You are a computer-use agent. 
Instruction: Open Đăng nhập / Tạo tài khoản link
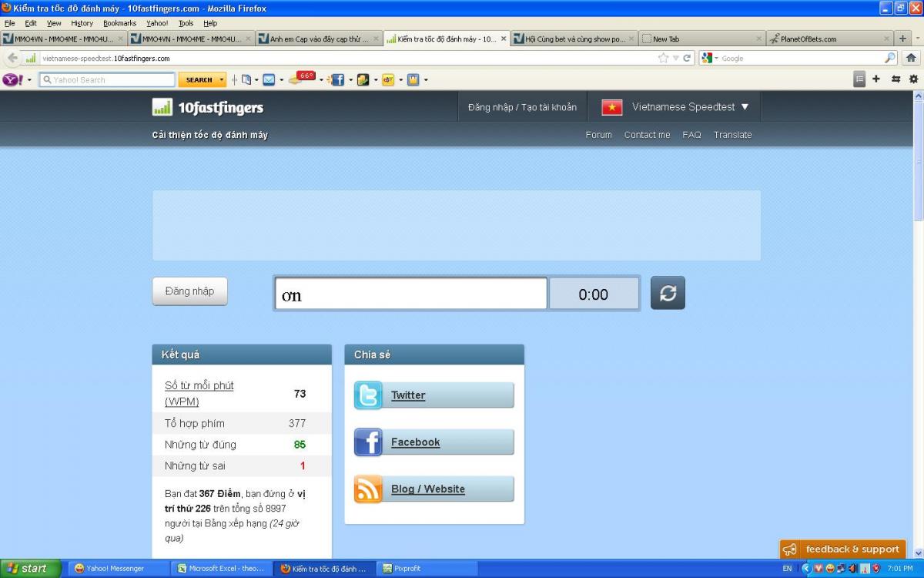522,107
